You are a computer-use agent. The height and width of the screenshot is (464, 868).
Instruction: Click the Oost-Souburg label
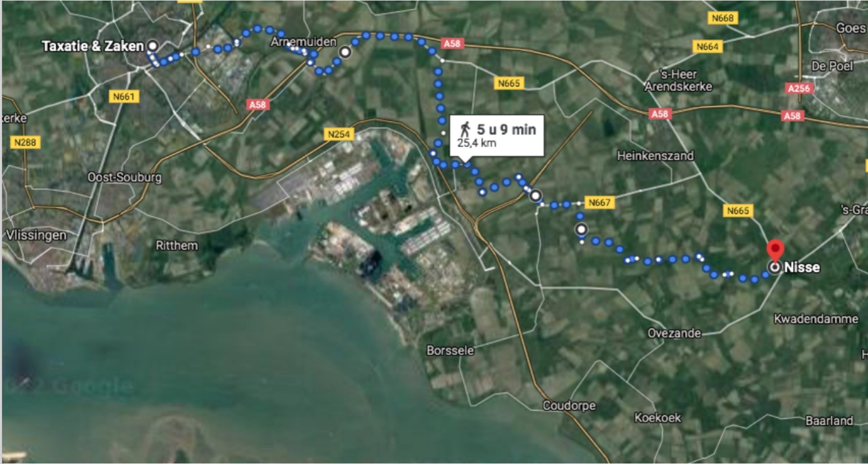(124, 177)
